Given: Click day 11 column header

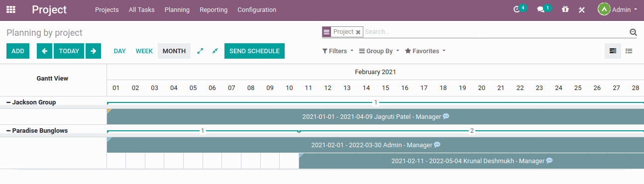Looking at the screenshot, I should coord(309,88).
